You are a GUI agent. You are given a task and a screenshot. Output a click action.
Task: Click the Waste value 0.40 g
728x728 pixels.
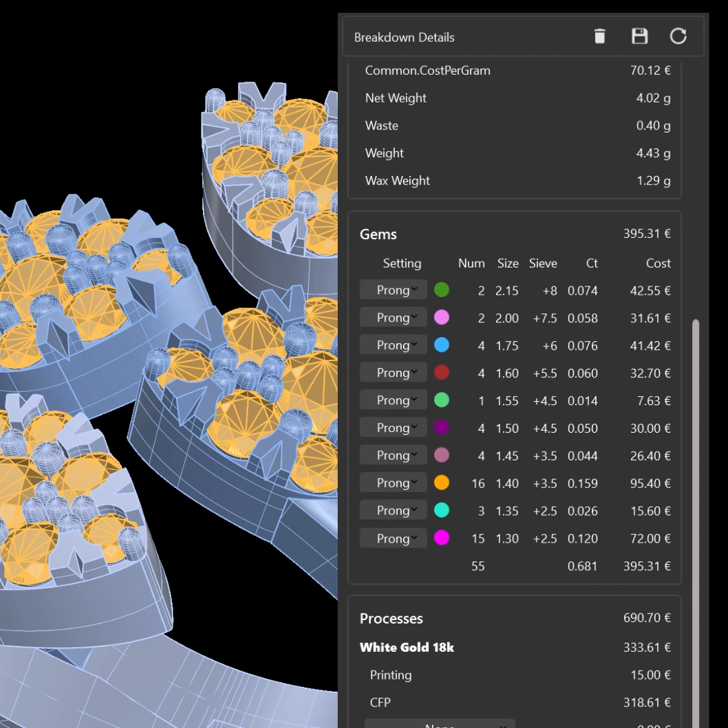[x=653, y=125]
